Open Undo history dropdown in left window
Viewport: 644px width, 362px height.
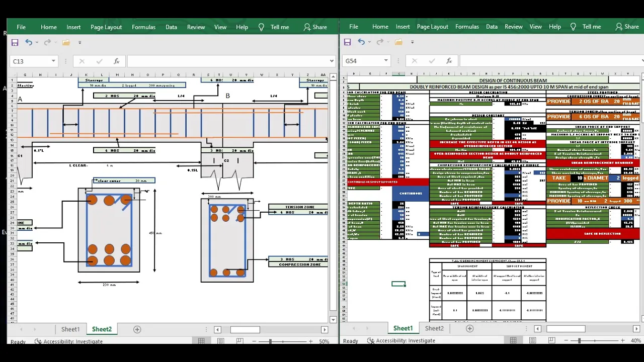[36, 43]
